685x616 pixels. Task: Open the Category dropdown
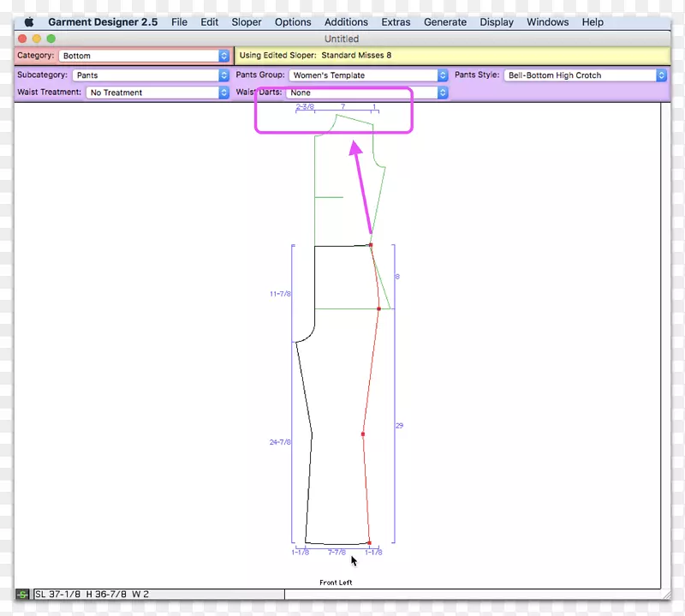pyautogui.click(x=144, y=56)
